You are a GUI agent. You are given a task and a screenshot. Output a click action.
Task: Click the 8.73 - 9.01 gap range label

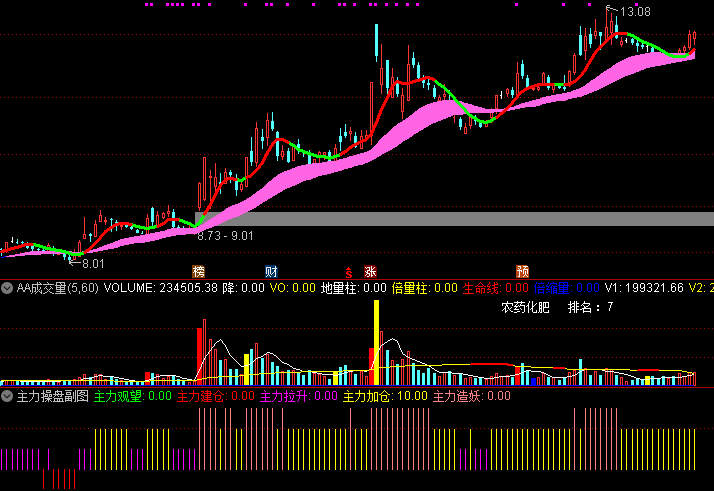tap(225, 236)
